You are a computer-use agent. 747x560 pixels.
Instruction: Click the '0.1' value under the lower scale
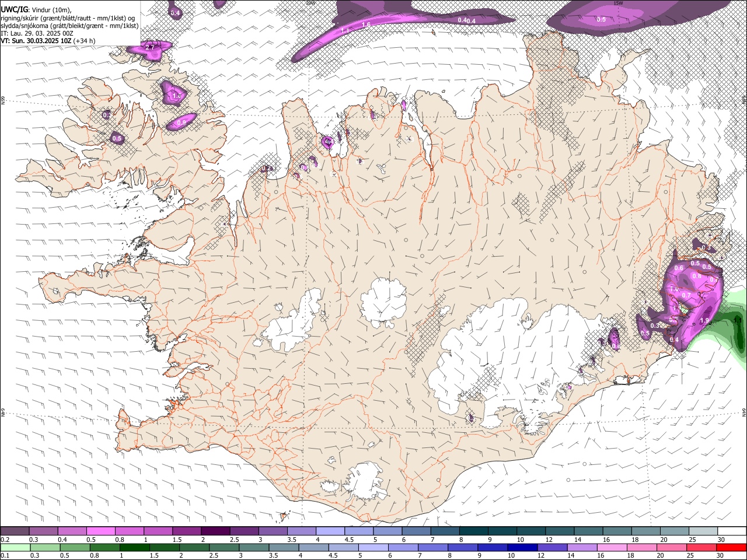click(5, 555)
